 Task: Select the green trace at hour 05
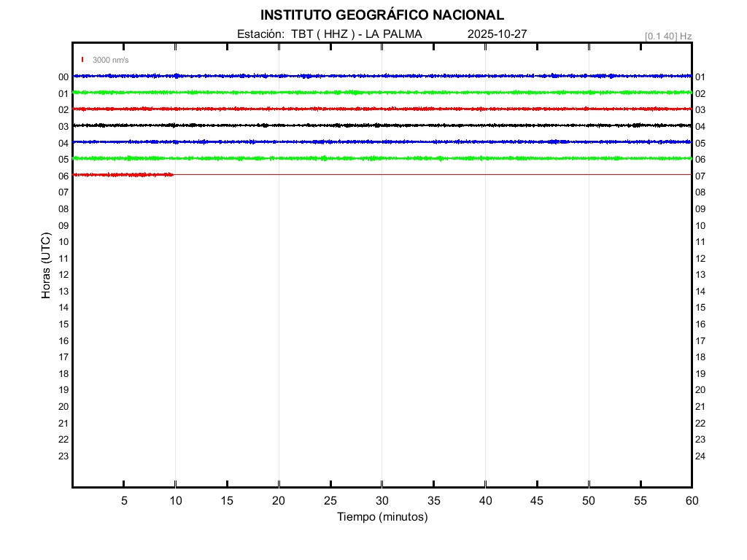coord(382,158)
